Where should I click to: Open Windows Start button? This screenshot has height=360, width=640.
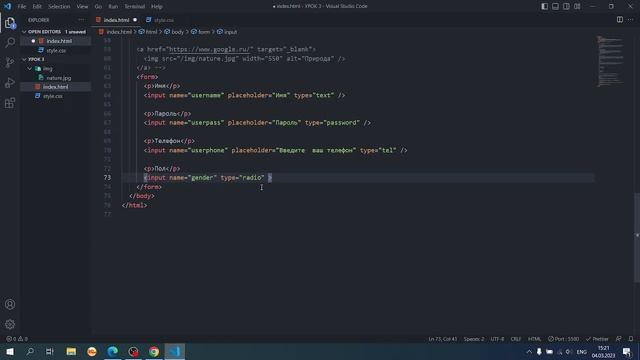10,351
